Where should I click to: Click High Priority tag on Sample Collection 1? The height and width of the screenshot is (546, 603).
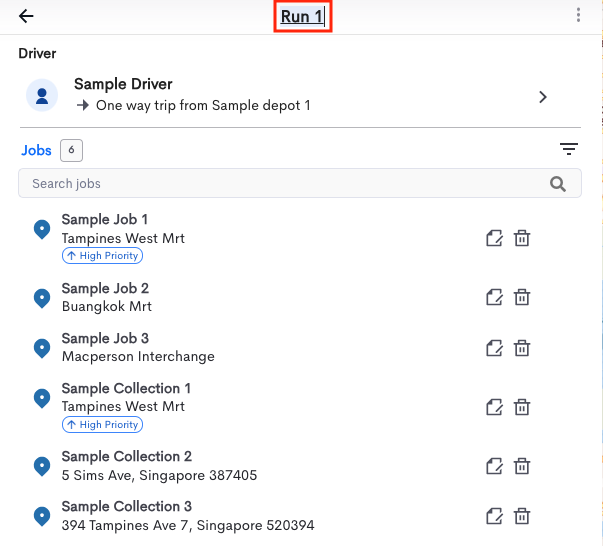102,425
